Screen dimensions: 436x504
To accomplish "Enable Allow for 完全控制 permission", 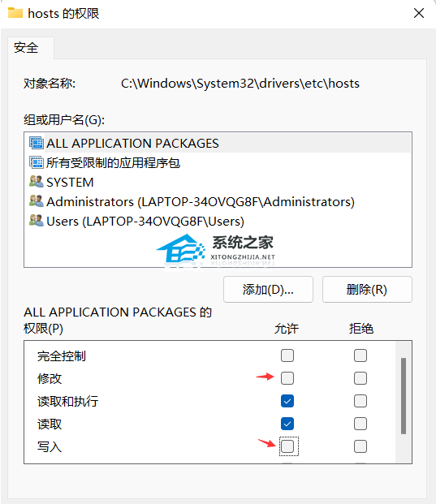I will tap(287, 355).
